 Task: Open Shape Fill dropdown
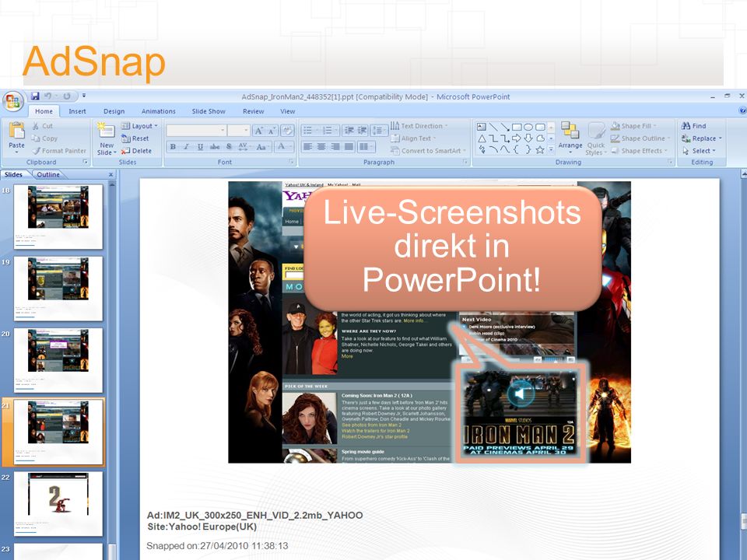coord(633,126)
